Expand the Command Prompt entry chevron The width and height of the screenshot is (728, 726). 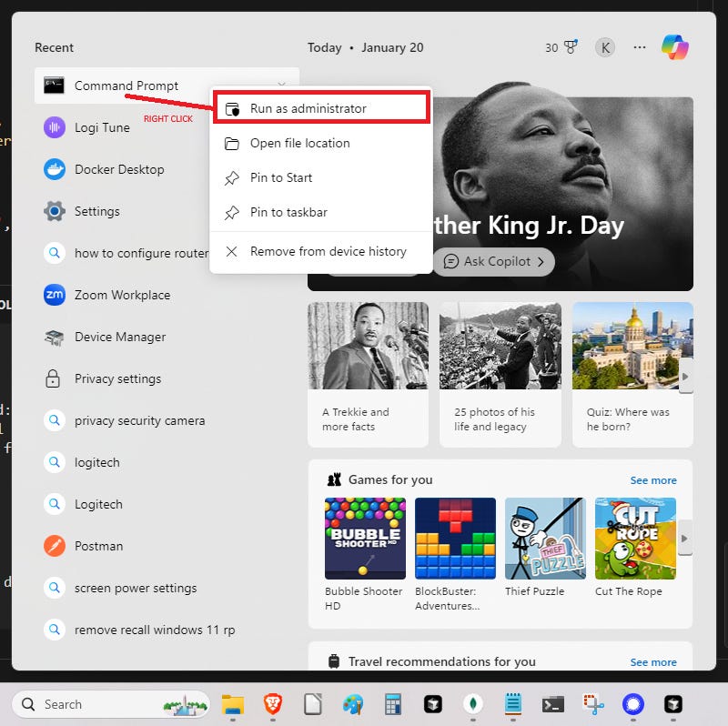281,84
